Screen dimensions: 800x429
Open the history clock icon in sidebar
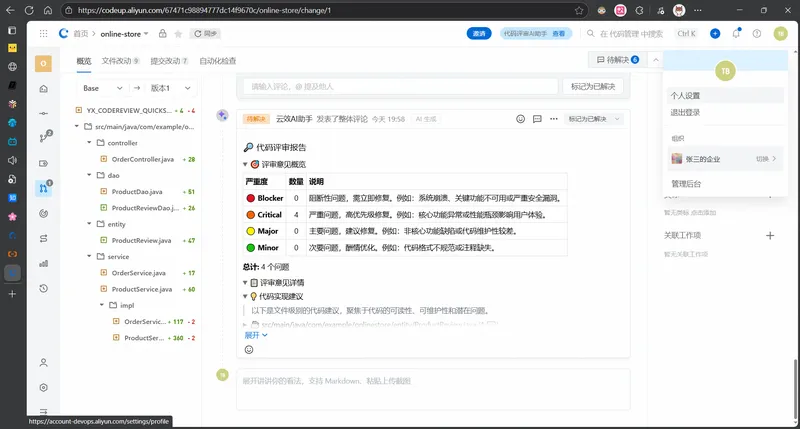pos(43,289)
